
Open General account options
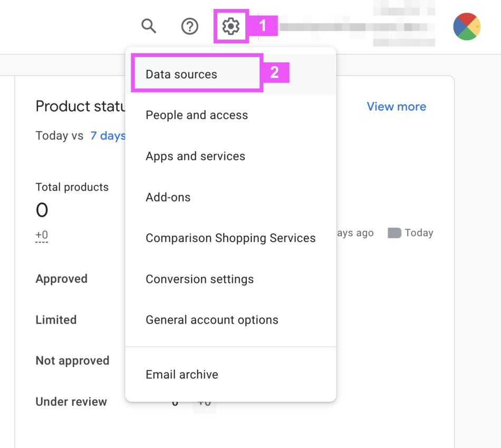212,320
